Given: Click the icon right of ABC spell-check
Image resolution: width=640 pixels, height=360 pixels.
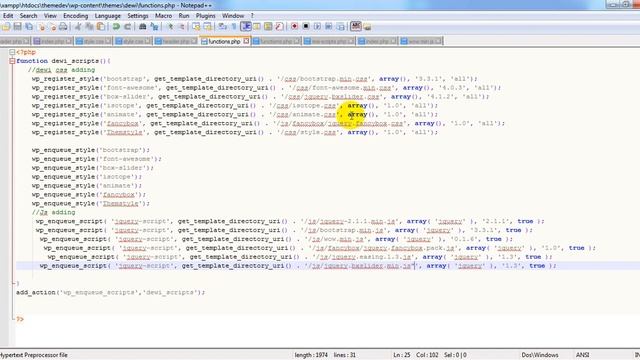Looking at the screenshot, I should pos(367,27).
